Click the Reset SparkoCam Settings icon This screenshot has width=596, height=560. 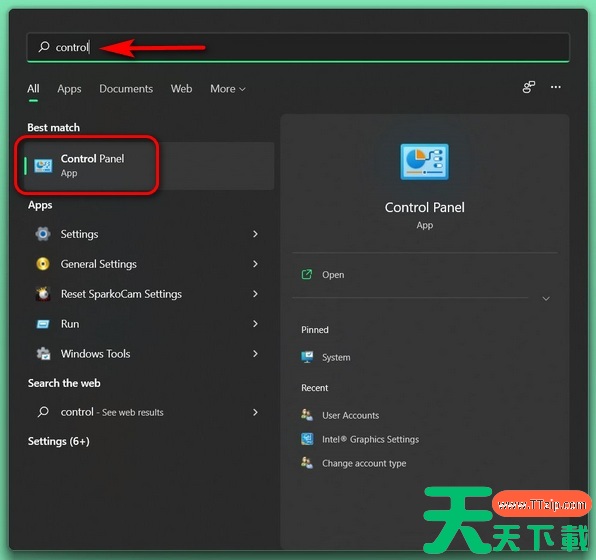43,293
